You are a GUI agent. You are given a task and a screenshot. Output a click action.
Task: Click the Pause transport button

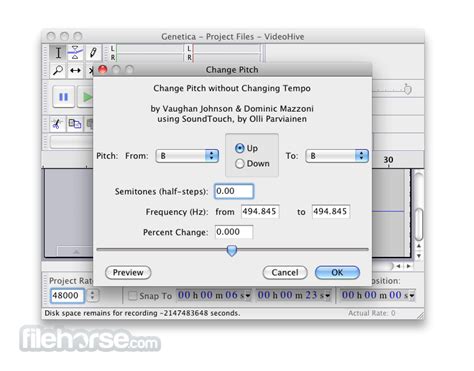point(63,97)
